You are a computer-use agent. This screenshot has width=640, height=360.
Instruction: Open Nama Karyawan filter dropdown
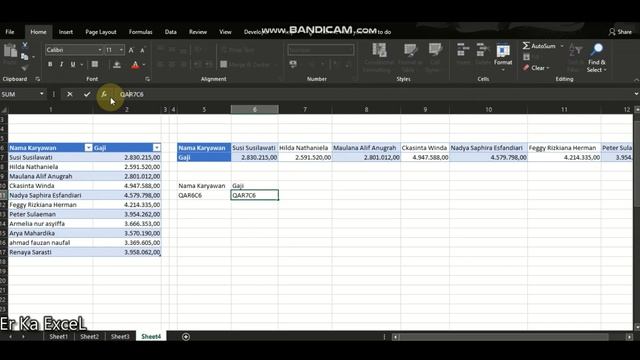[x=88, y=148]
